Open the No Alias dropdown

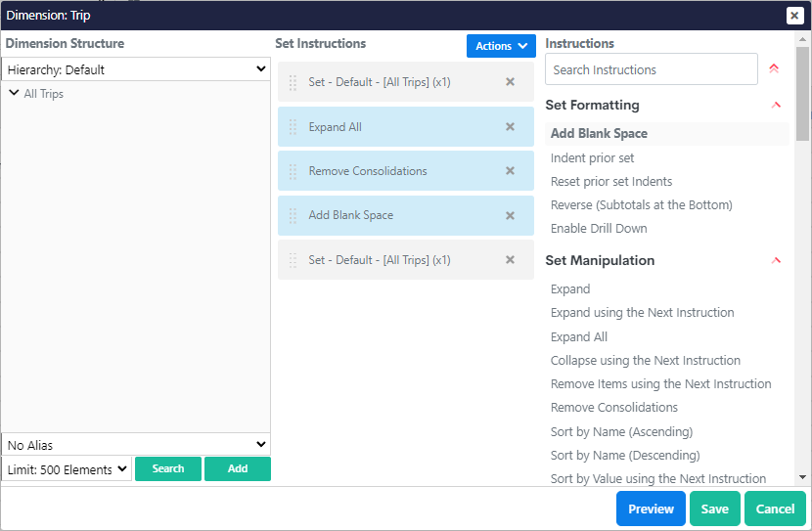136,445
